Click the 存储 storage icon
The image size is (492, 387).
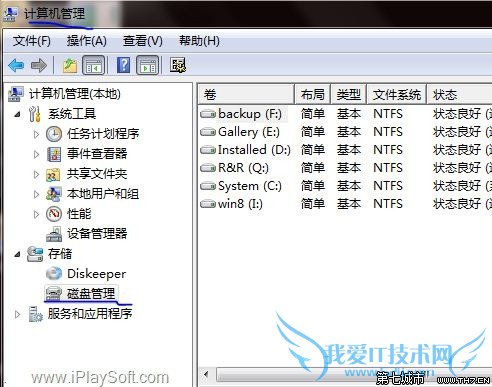point(35,254)
